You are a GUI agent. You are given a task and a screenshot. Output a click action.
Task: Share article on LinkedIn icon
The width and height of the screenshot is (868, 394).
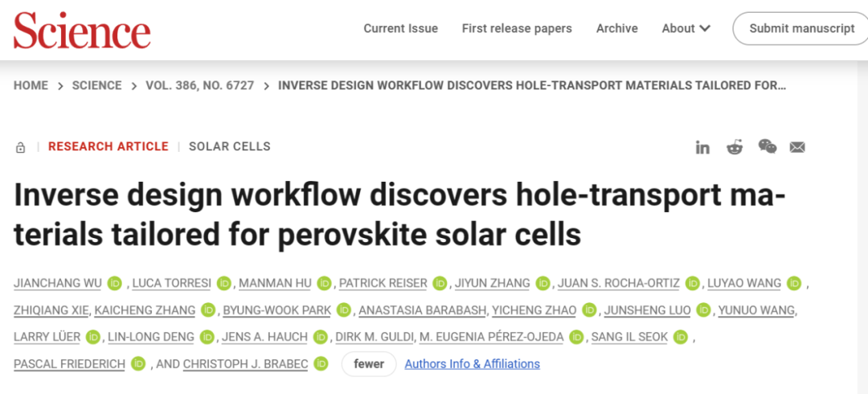tap(702, 147)
